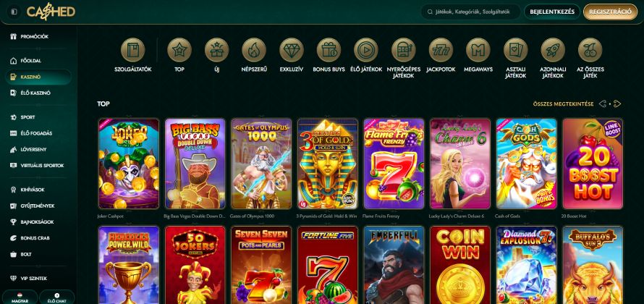Select the Népszerű flame category icon

coord(254,50)
